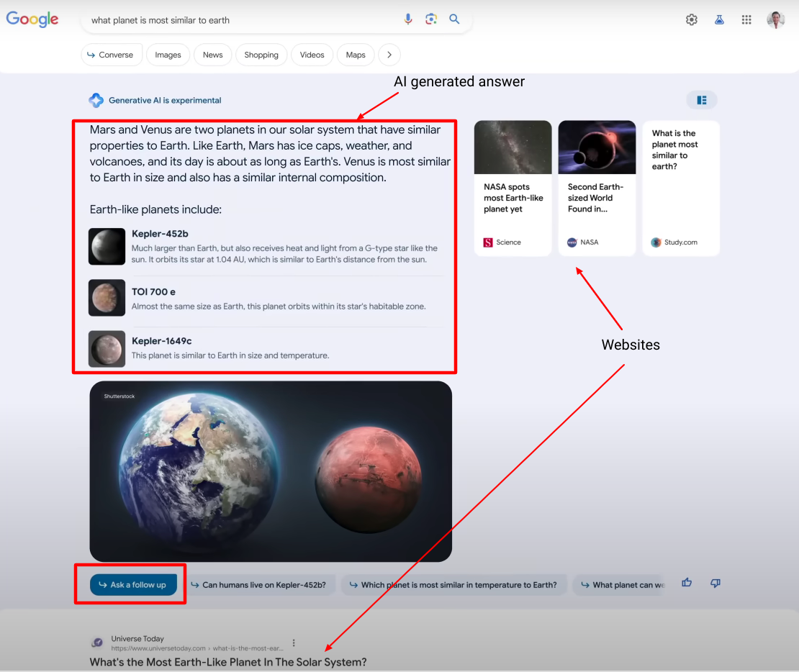Click the 'Earth-like planets include:' text
This screenshot has height=672, width=799.
155,209
